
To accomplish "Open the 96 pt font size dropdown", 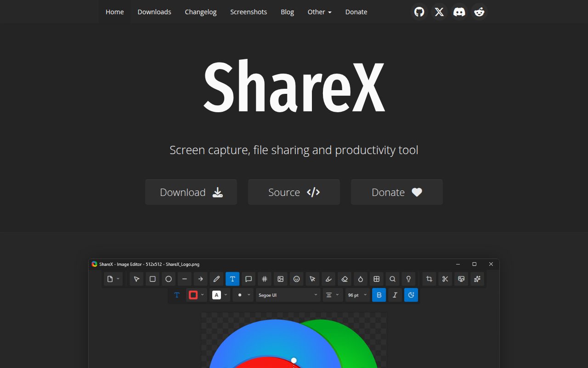I will coord(357,295).
